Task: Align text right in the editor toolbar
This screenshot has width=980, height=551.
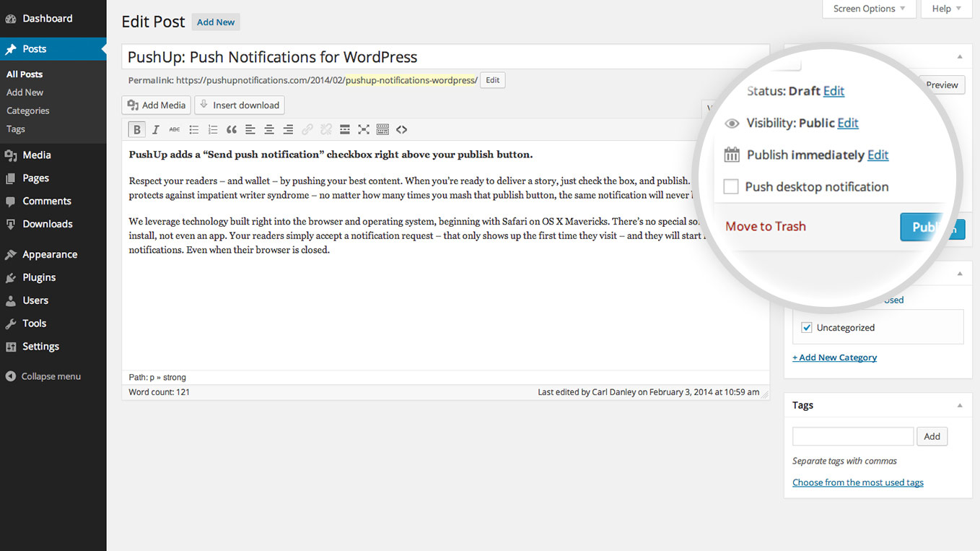Action: point(288,130)
